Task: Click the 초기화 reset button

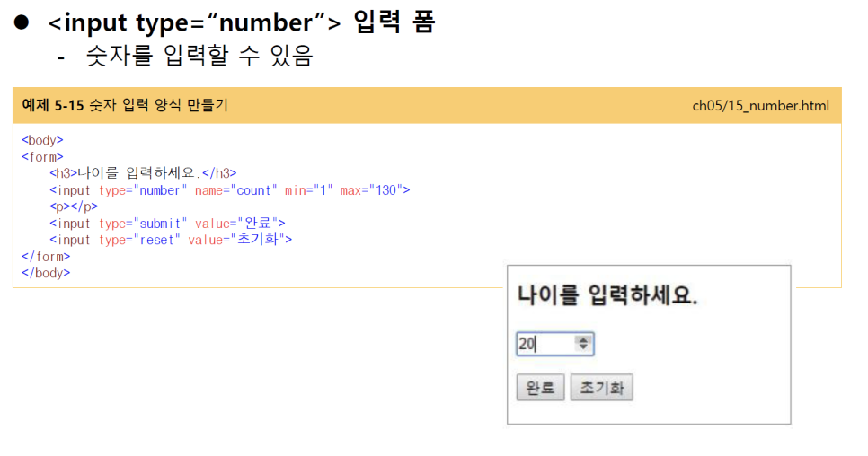Action: (602, 388)
